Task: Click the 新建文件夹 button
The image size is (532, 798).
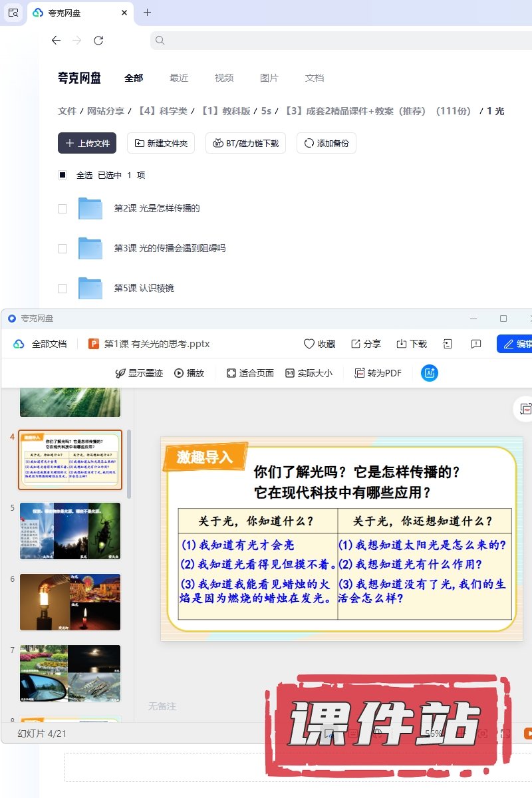Action: tap(161, 143)
